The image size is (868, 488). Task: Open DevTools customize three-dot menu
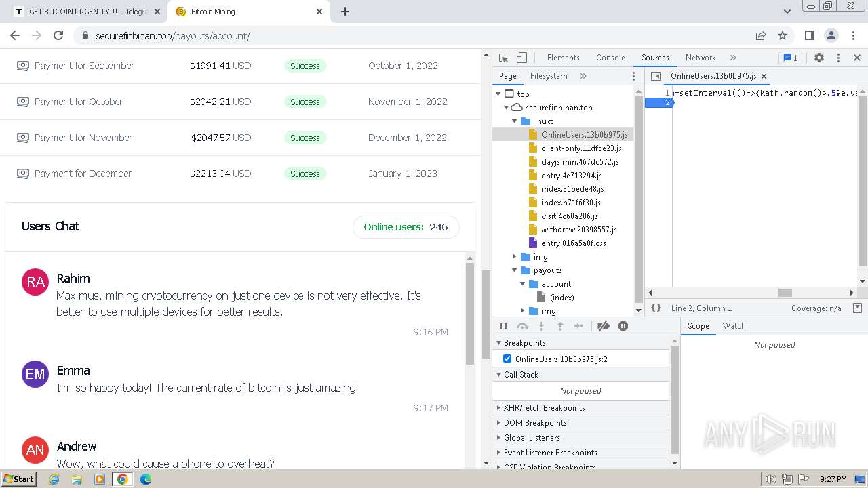pos(838,58)
